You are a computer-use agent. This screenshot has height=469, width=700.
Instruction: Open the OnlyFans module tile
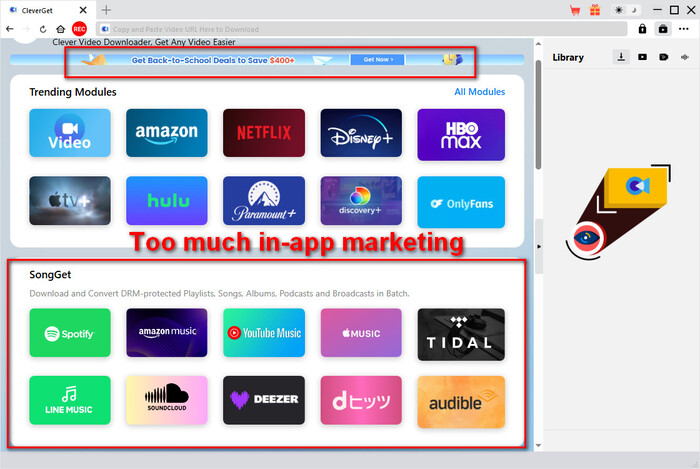[x=461, y=202]
